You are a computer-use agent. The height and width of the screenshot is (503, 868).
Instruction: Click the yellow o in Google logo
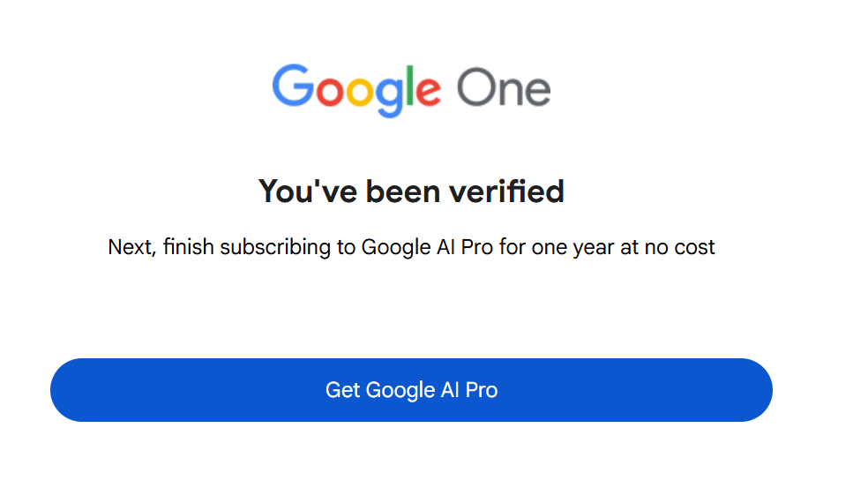(x=358, y=91)
